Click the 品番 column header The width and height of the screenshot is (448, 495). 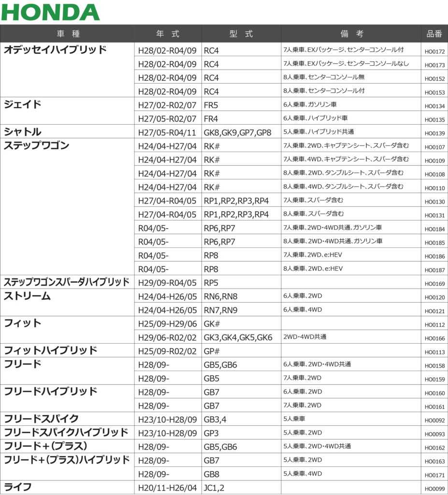[434, 34]
